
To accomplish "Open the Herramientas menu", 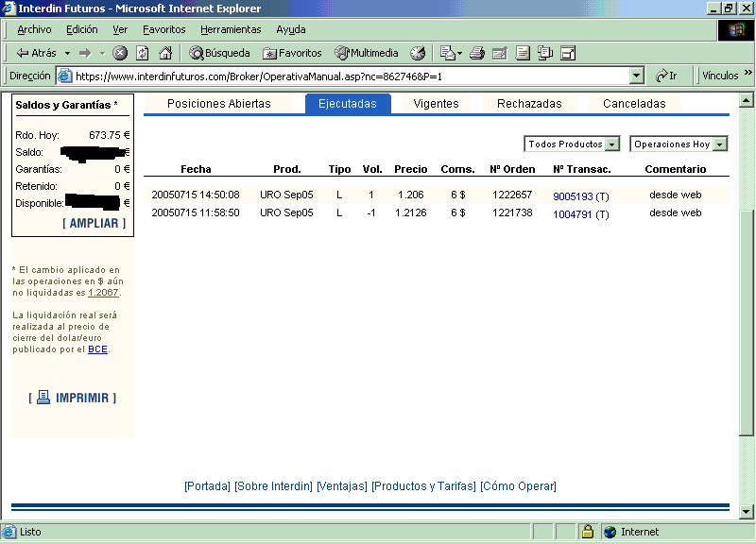I will 231,30.
